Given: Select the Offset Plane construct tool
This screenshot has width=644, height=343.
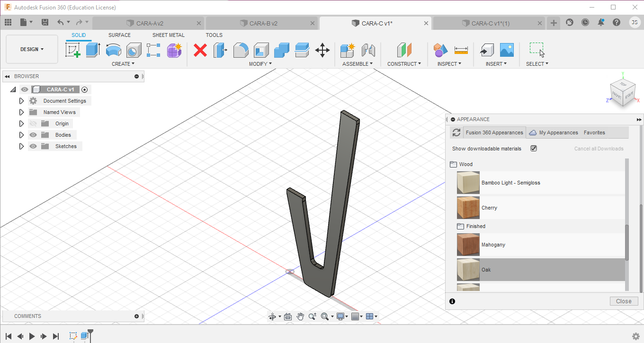Looking at the screenshot, I should (x=404, y=50).
